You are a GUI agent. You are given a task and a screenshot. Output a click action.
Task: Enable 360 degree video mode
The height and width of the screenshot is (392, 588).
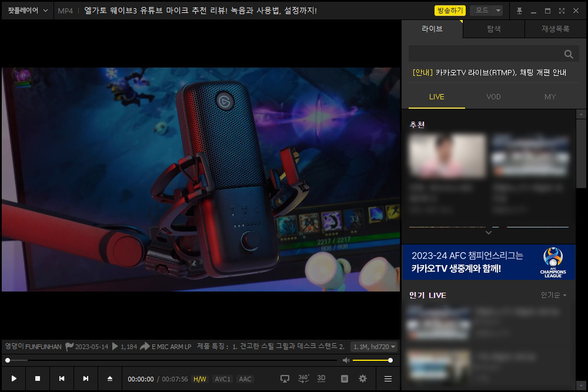click(x=303, y=378)
